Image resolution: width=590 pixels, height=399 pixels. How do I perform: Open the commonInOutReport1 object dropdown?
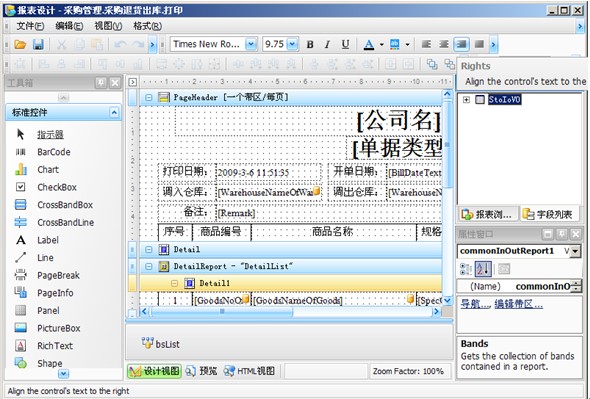(575, 251)
